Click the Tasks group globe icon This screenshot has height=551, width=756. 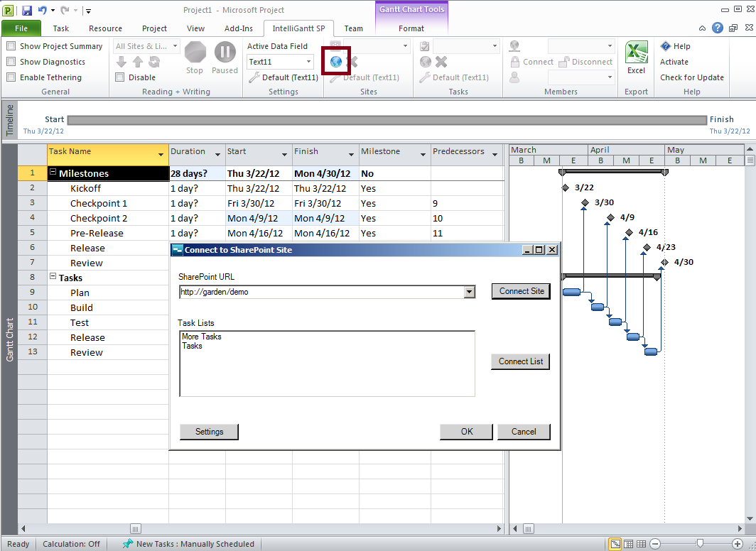[x=425, y=62]
